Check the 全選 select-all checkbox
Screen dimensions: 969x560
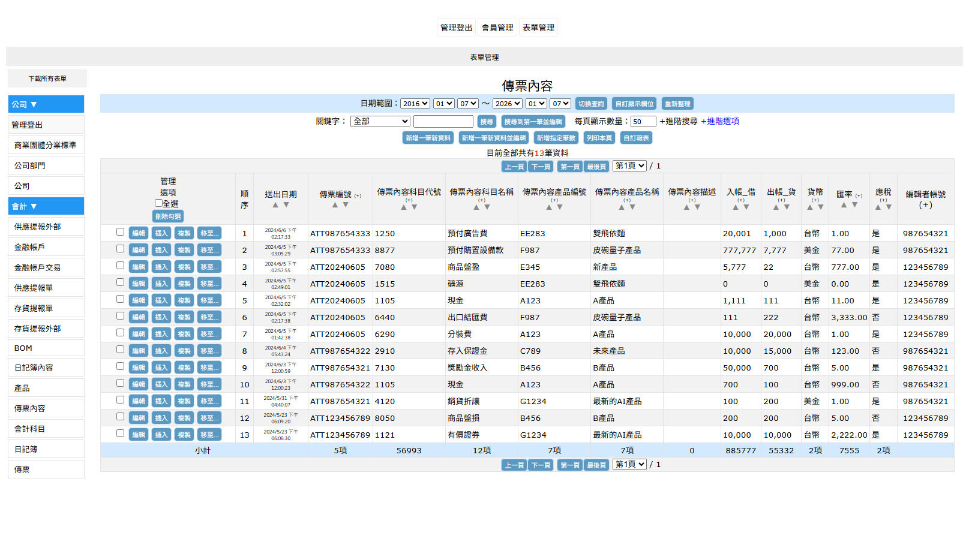[158, 203]
